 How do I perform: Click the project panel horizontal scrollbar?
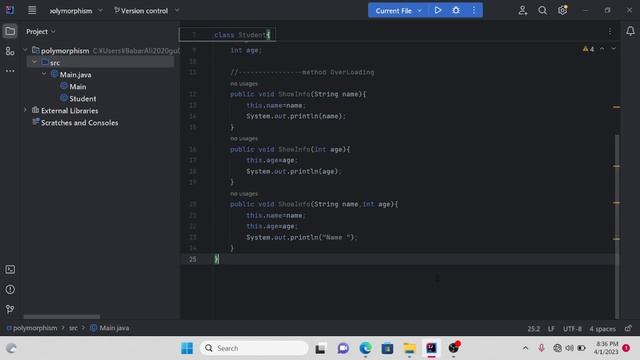coord(62,316)
